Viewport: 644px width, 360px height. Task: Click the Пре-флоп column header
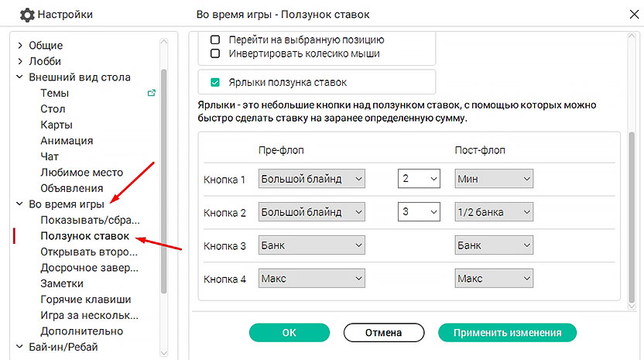[281, 150]
